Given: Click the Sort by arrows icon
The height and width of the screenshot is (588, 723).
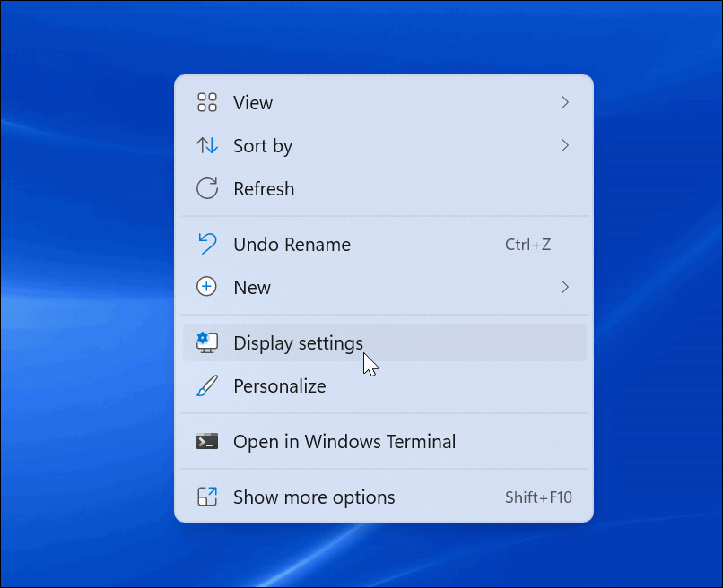Looking at the screenshot, I should (206, 145).
